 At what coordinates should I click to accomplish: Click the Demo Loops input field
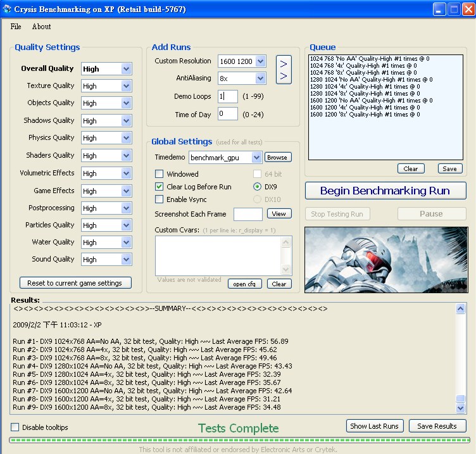point(228,97)
